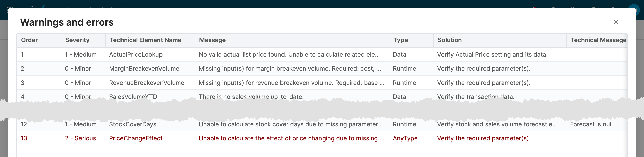Select the red PriceChangeEffect error row
Image resolution: width=644 pixels, height=157 pixels.
[x=136, y=138]
